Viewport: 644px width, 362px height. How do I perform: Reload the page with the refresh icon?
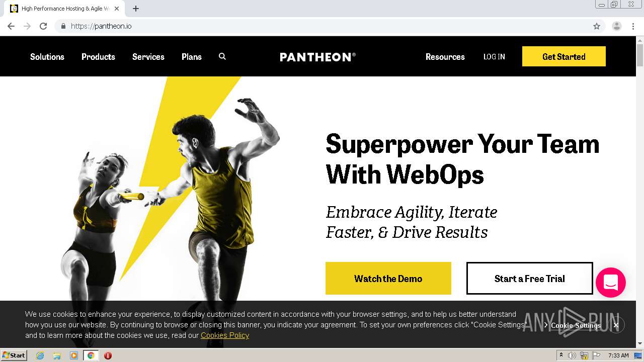click(x=43, y=26)
